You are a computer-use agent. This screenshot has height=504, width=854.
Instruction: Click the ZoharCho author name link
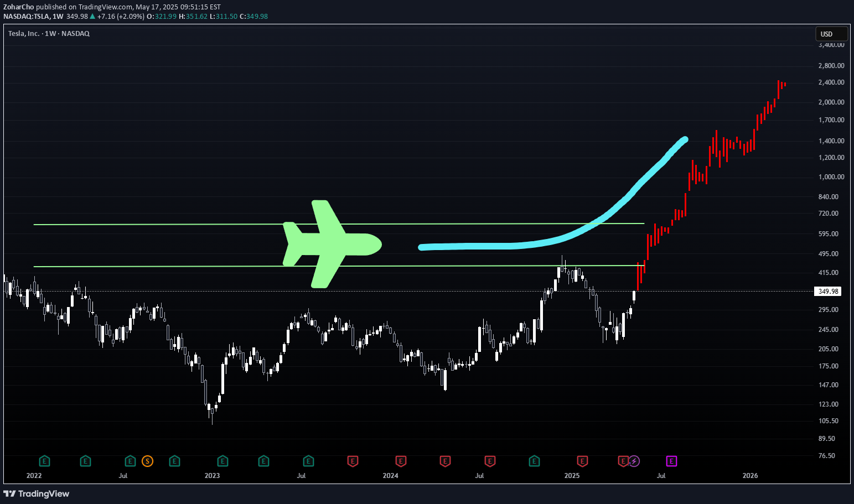click(18, 7)
